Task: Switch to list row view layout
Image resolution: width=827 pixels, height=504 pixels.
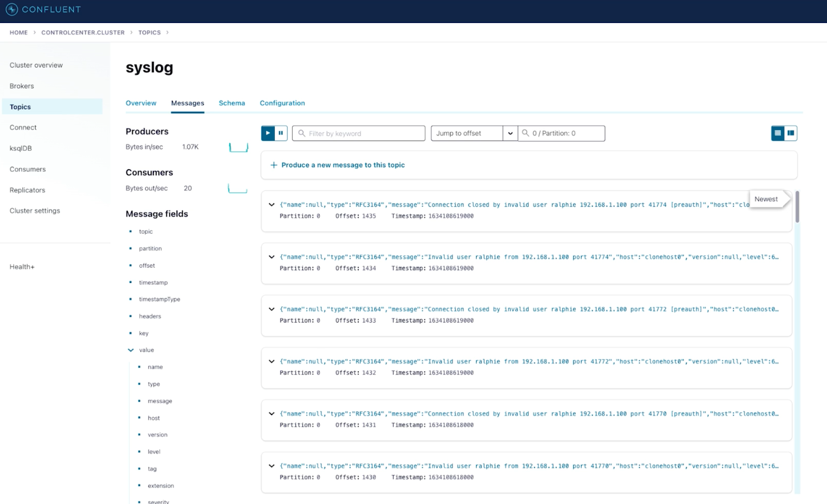Action: 778,133
